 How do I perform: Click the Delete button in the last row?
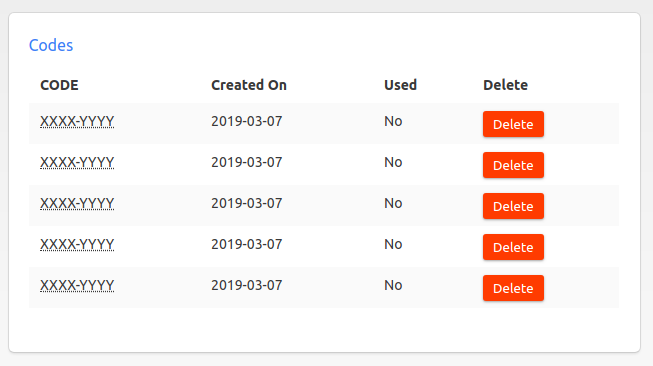(x=513, y=288)
